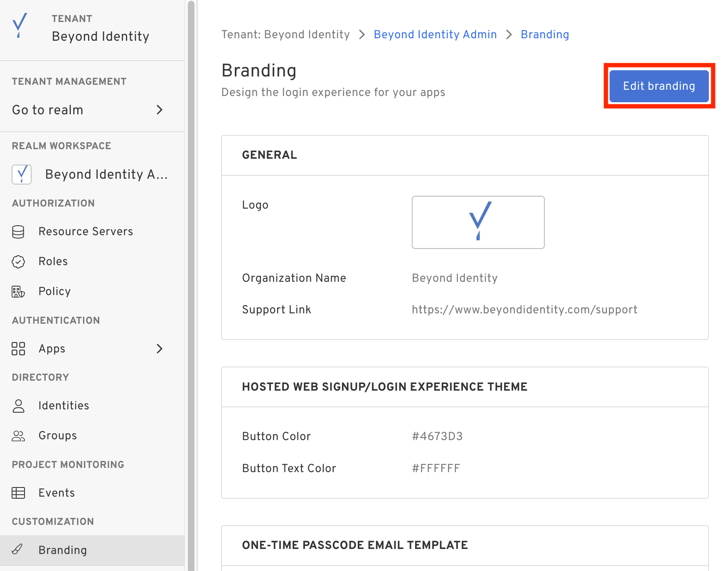This screenshot has height=571, width=728.
Task: Click the Groups people icon
Action: click(x=18, y=436)
